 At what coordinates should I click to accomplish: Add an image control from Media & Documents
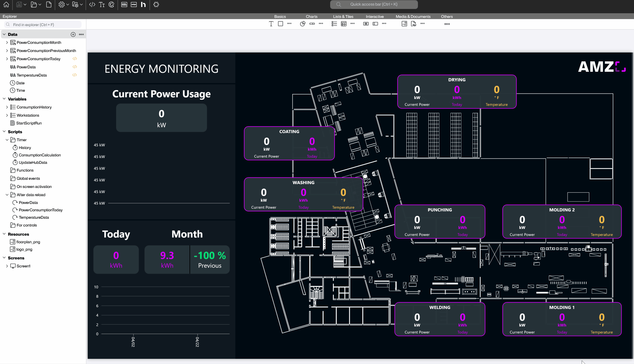[404, 24]
